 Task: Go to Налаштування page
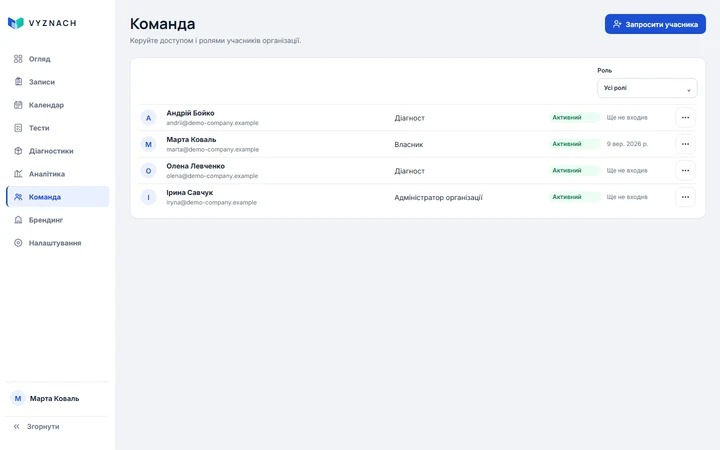point(58,242)
